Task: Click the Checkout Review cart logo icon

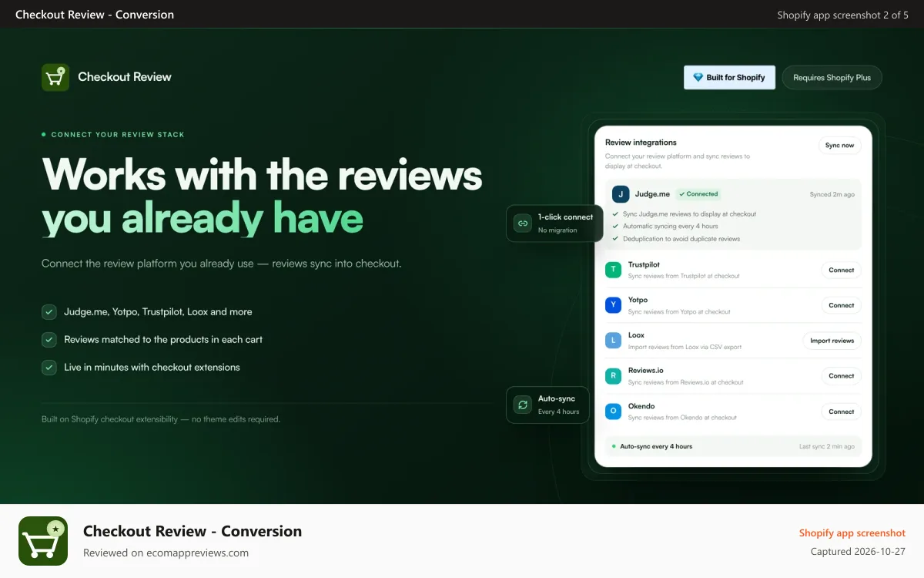Action: tap(55, 77)
